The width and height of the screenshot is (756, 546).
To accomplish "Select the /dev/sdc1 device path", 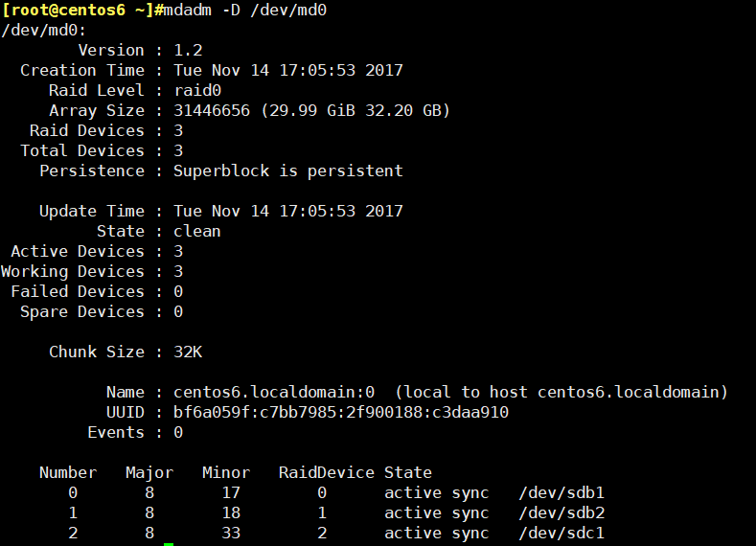I will (561, 533).
